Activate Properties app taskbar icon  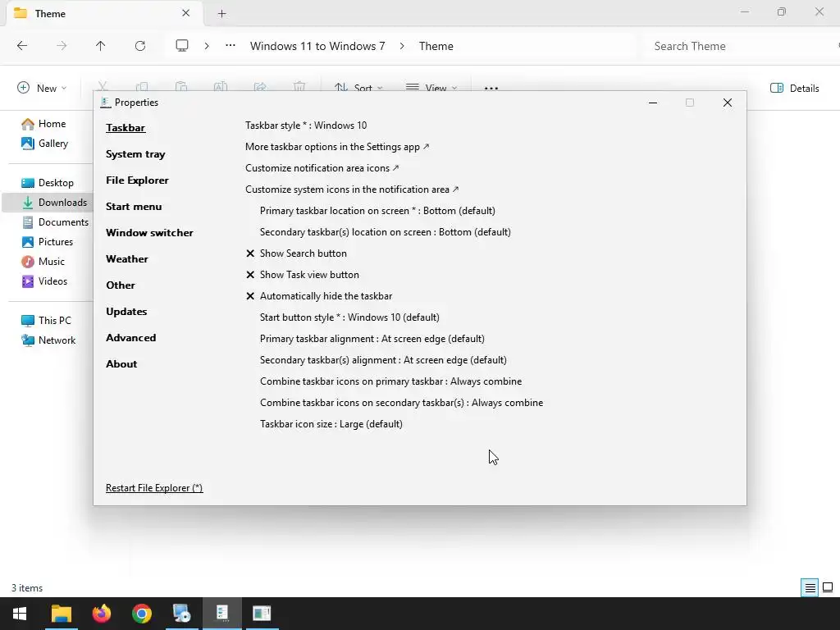[x=221, y=614]
